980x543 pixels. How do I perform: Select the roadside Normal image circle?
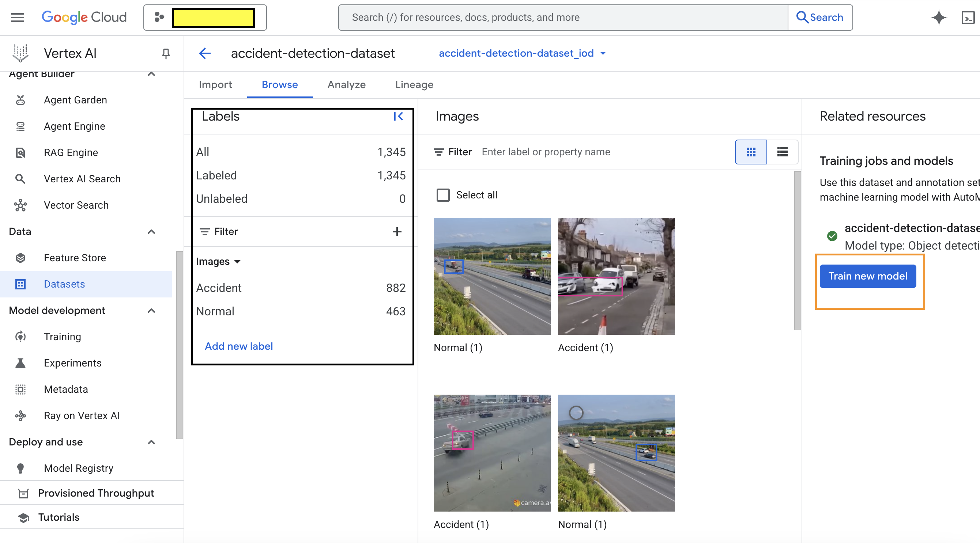576,413
